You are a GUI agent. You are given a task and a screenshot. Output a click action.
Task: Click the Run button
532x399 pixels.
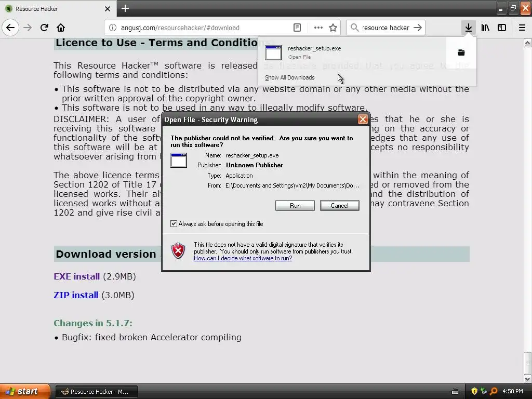pyautogui.click(x=295, y=206)
